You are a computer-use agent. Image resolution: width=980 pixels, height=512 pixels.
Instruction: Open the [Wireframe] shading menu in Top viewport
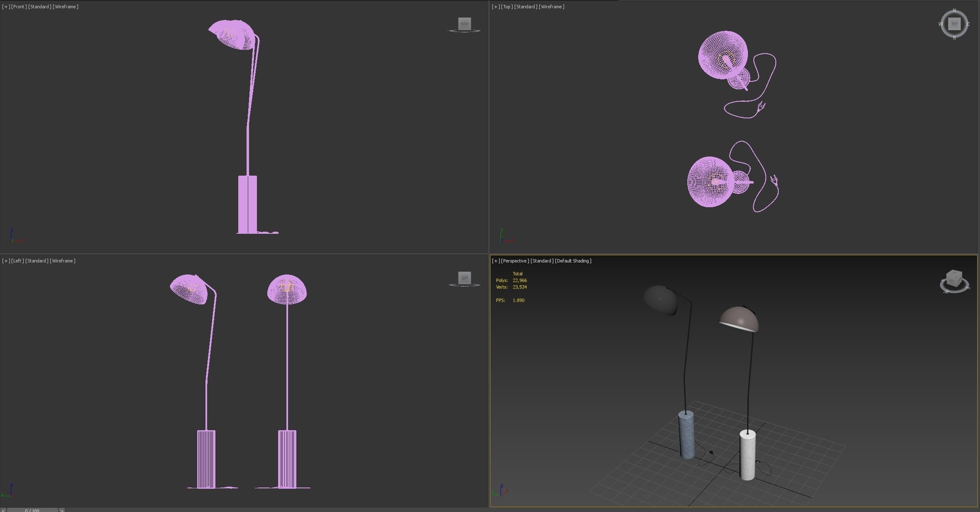[x=551, y=7]
